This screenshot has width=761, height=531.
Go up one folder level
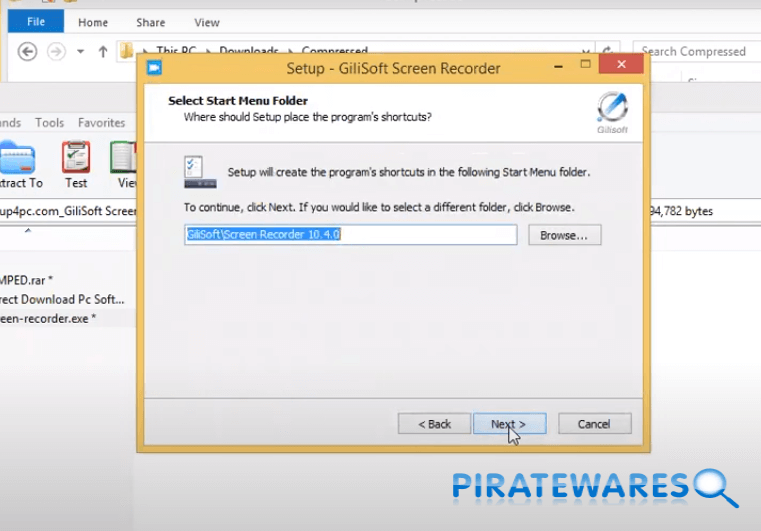[x=102, y=52]
